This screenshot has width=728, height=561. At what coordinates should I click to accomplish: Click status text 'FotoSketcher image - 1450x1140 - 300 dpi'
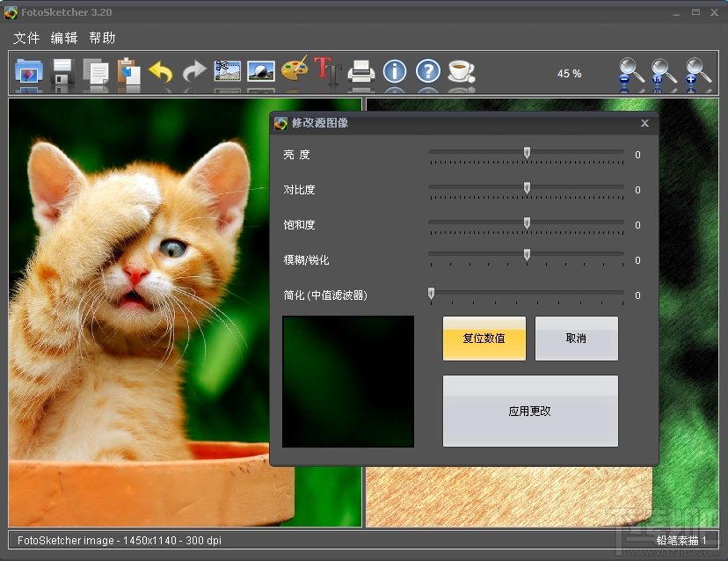pos(120,540)
